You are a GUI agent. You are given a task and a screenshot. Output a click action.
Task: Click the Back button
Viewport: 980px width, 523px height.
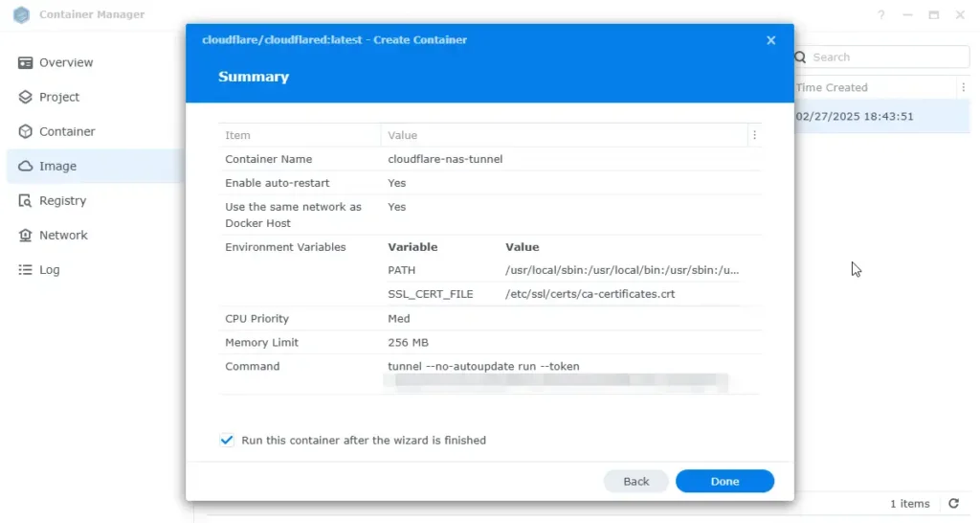tap(635, 481)
